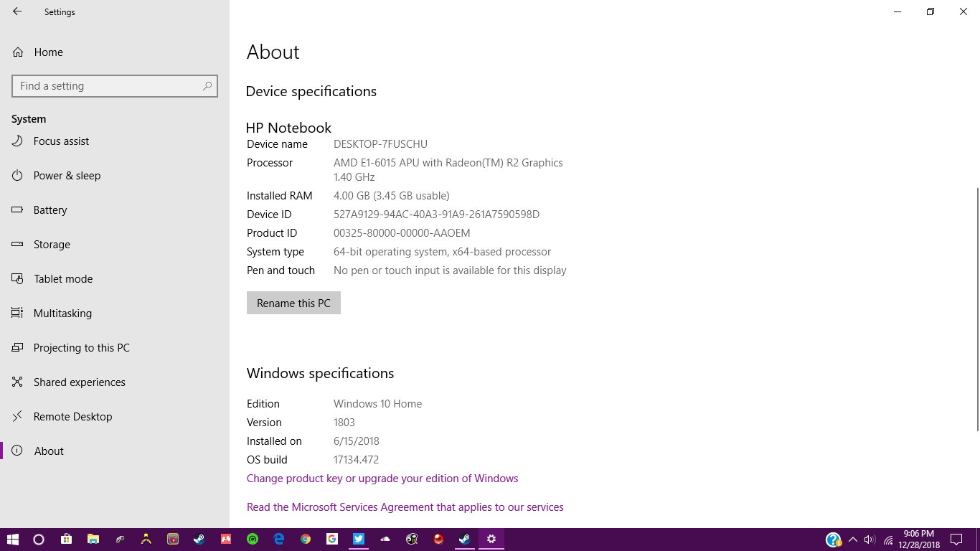Open the green circular taskbar app
Screen dimensions: 980x551
[253, 540]
